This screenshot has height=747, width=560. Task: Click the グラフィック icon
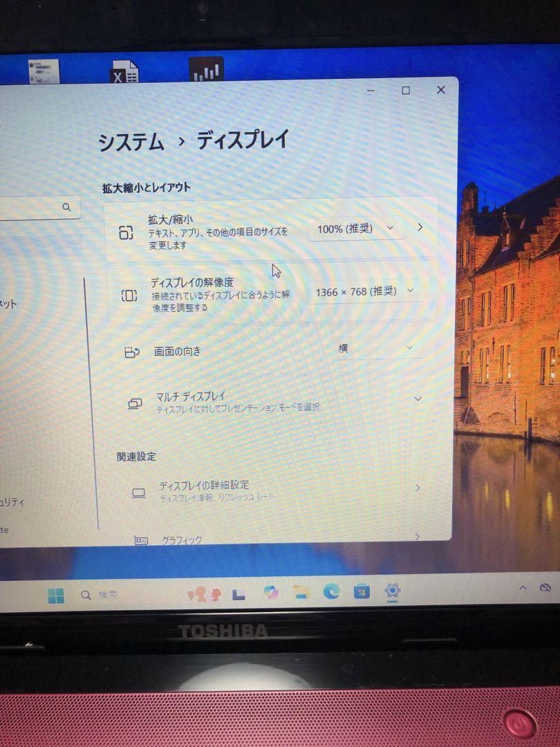click(141, 541)
